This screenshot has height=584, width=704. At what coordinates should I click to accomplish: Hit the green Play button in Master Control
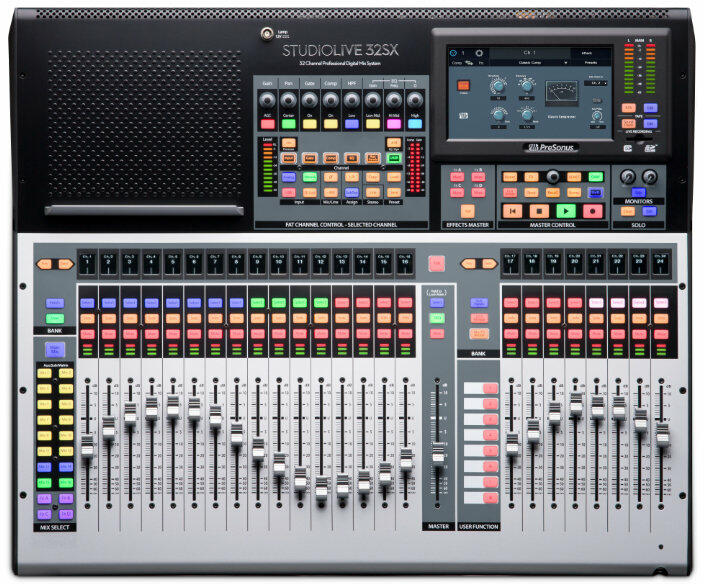pos(566,211)
